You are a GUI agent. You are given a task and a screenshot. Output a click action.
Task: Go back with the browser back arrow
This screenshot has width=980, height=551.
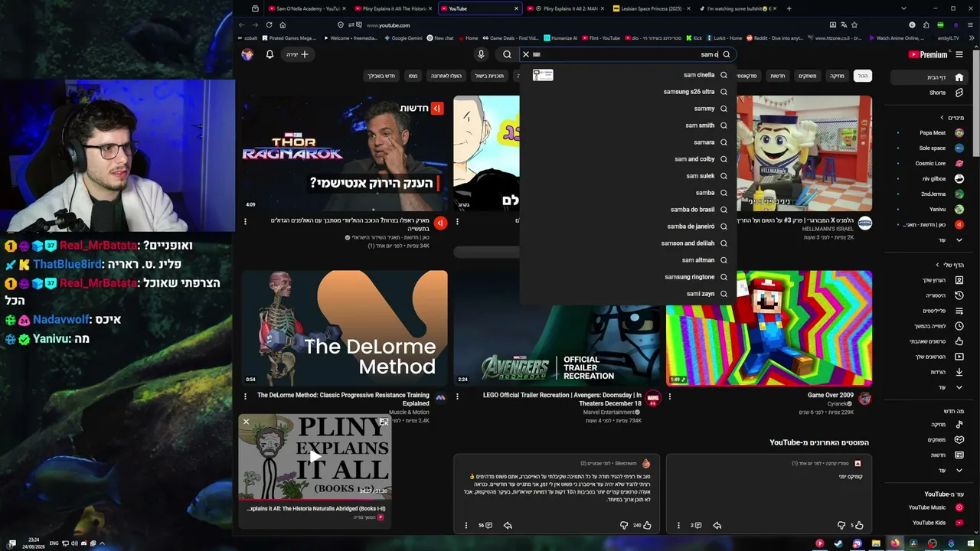[242, 24]
